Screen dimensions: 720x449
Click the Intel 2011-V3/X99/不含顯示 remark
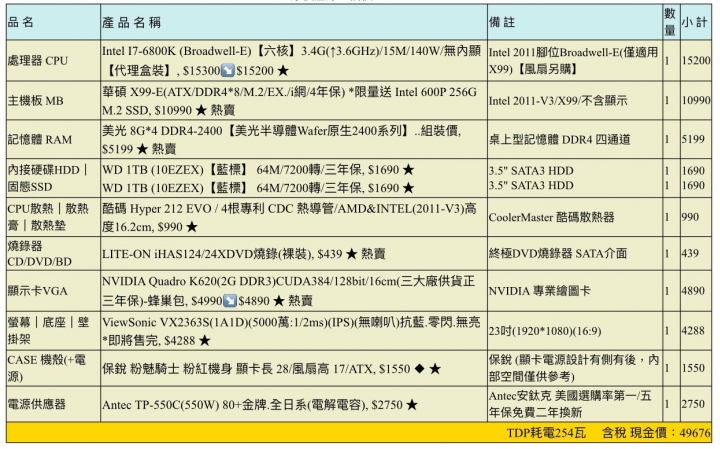tap(558, 101)
